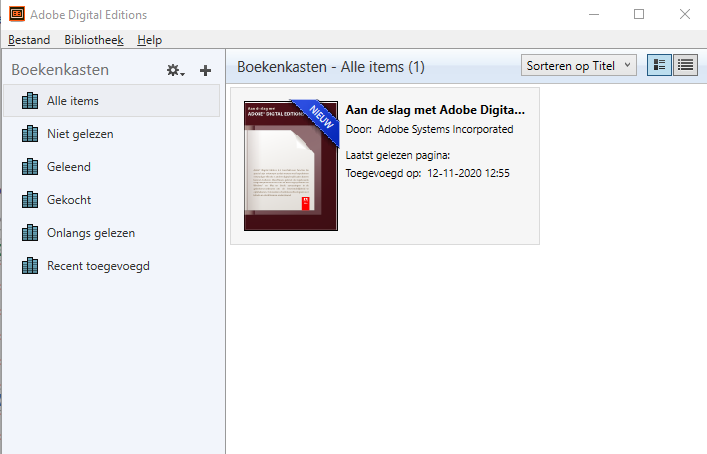Click the Boekenkasten - Alle items (1) heading
The height and width of the screenshot is (454, 707).
pos(331,67)
